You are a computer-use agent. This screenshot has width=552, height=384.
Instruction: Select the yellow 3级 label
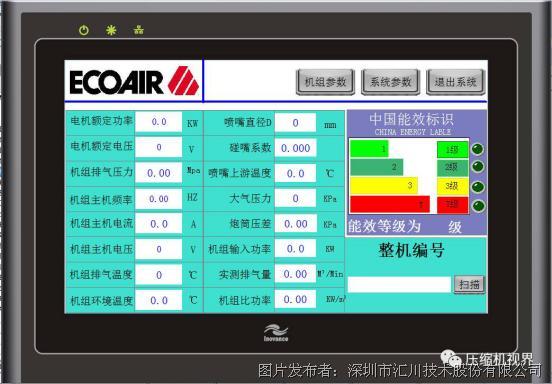[452, 186]
